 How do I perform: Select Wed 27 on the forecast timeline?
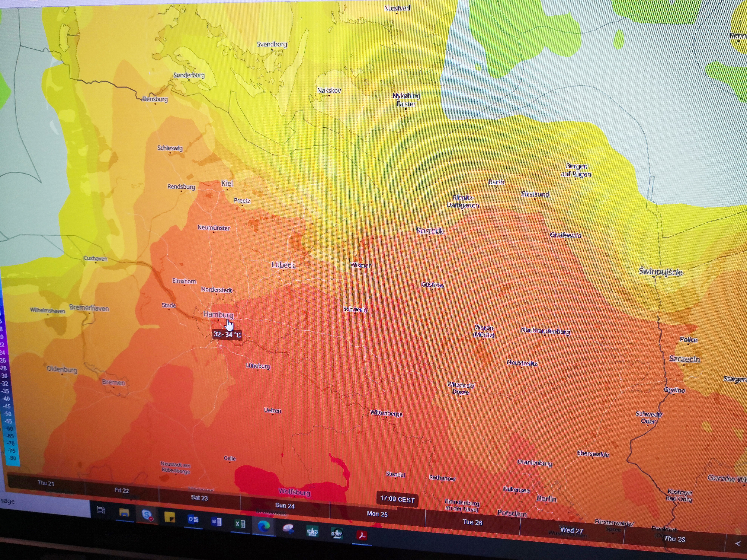pos(571,531)
